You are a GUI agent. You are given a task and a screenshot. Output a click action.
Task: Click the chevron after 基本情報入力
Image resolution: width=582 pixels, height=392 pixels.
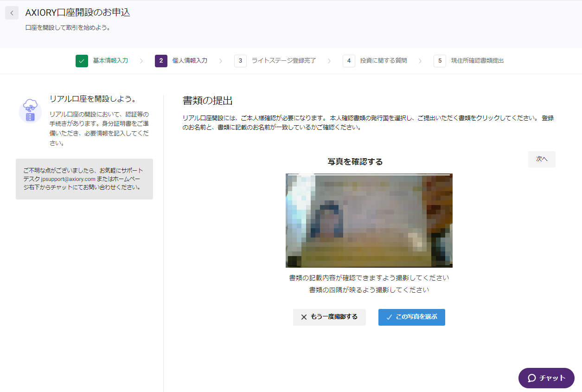(x=141, y=61)
